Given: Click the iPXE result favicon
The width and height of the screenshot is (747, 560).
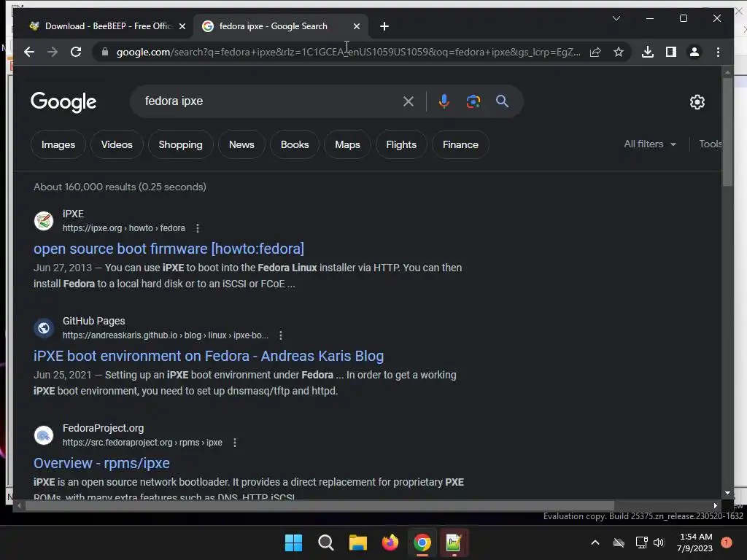Looking at the screenshot, I should coord(43,221).
